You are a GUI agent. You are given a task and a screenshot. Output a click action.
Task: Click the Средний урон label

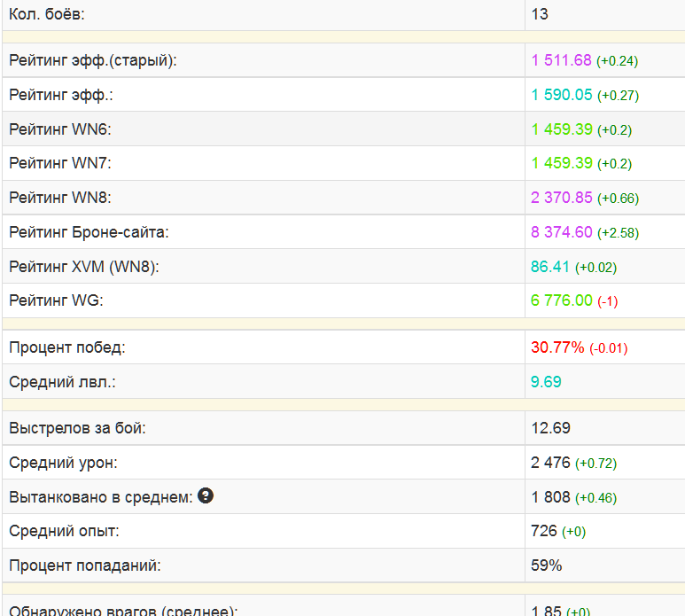[x=63, y=463]
